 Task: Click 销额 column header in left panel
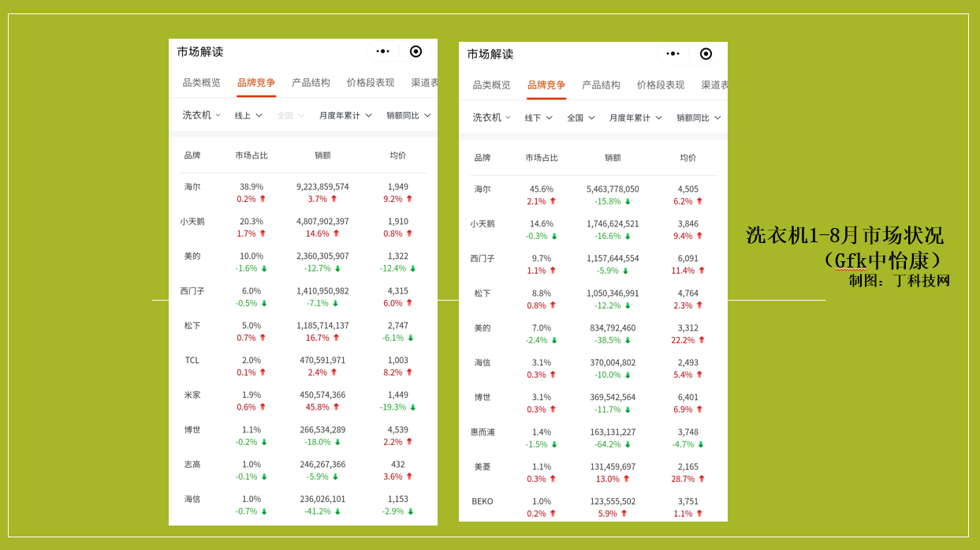point(322,155)
